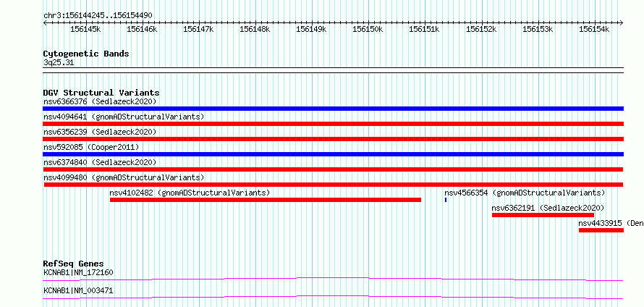The width and height of the screenshot is (644, 307).
Task: Open variant nsv592085 (Cooper2011) label
Action: [x=91, y=147]
